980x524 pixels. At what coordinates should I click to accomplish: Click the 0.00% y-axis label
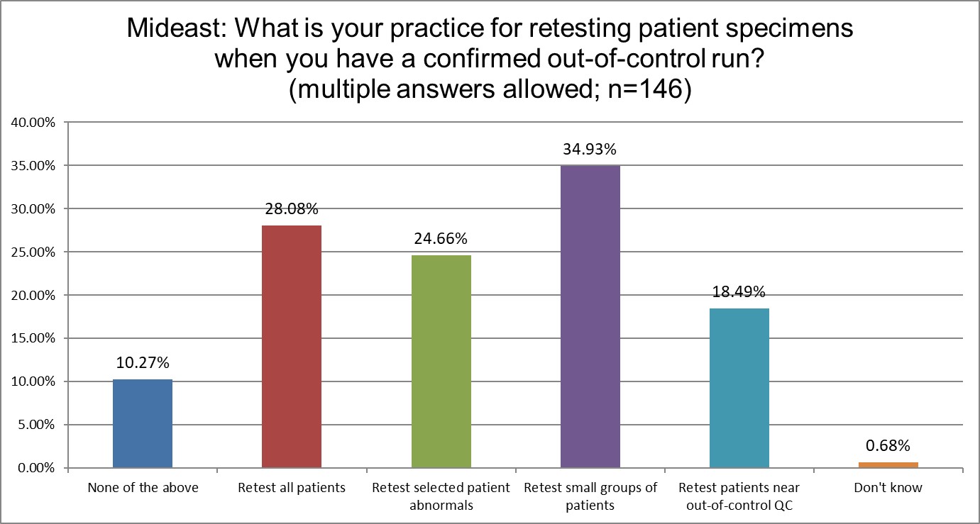coord(38,468)
